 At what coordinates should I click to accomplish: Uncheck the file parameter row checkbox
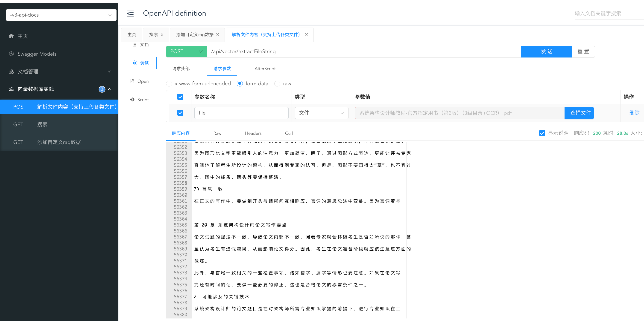pyautogui.click(x=180, y=113)
